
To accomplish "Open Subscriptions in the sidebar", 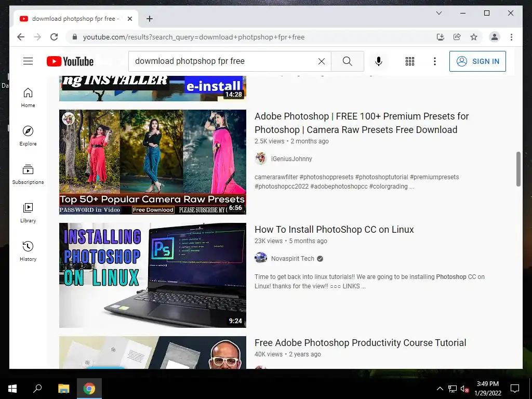I will (28, 175).
